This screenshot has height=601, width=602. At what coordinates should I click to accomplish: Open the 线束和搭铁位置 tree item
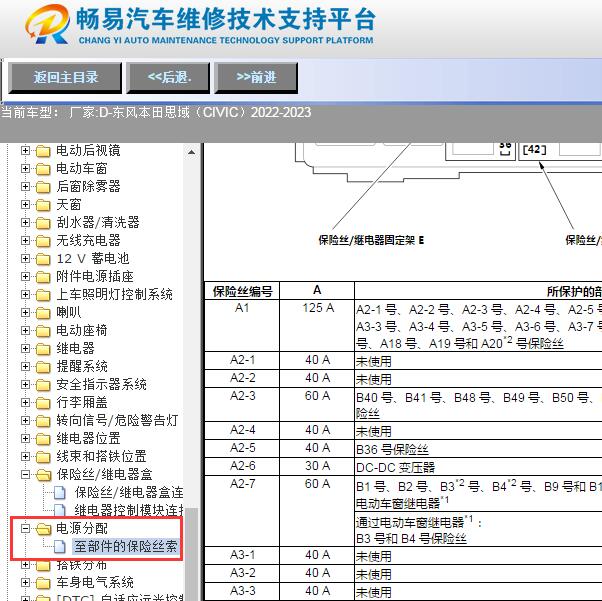pos(101,457)
